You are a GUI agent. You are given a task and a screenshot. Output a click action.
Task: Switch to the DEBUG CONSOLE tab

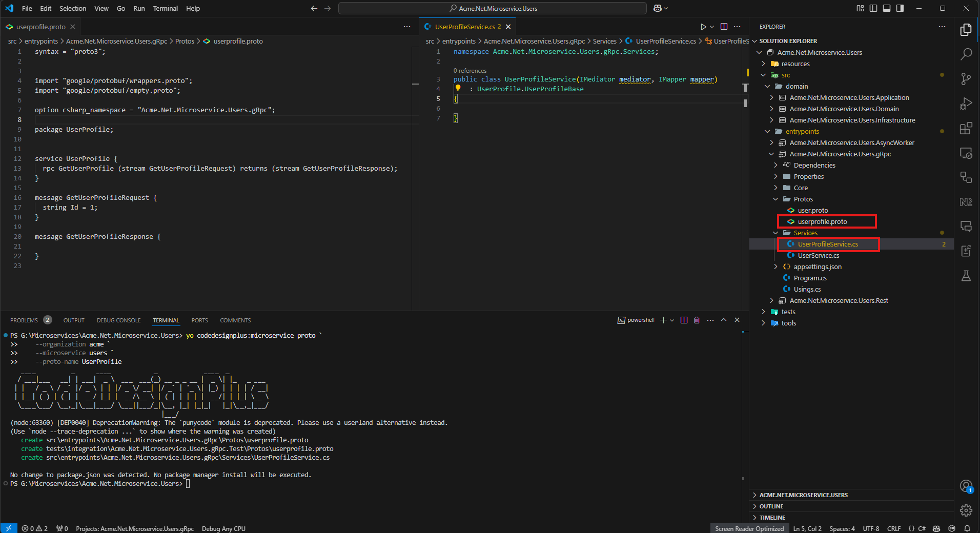[118, 320]
